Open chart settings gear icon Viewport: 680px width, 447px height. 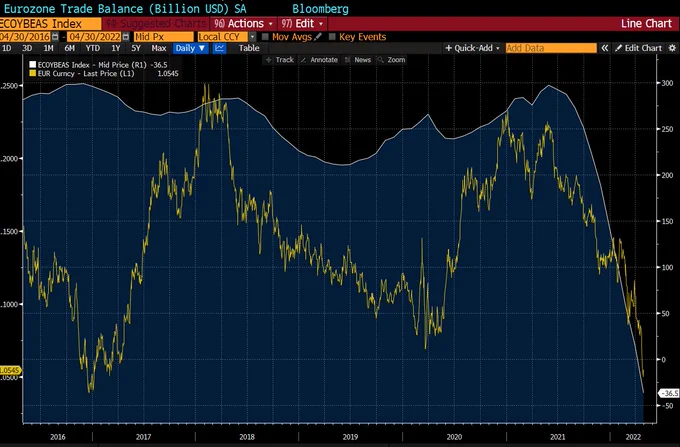[x=672, y=48]
